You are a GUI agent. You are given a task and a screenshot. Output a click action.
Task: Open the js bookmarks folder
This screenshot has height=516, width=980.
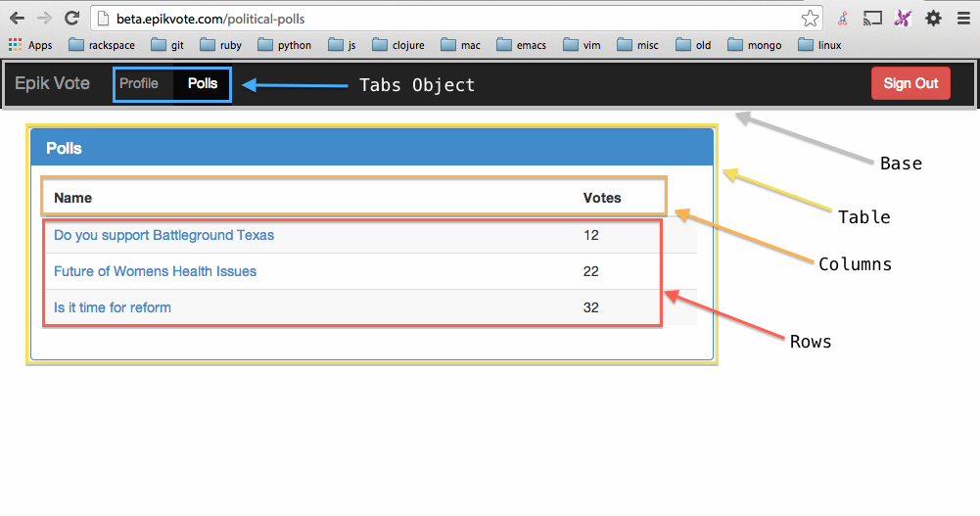click(342, 45)
